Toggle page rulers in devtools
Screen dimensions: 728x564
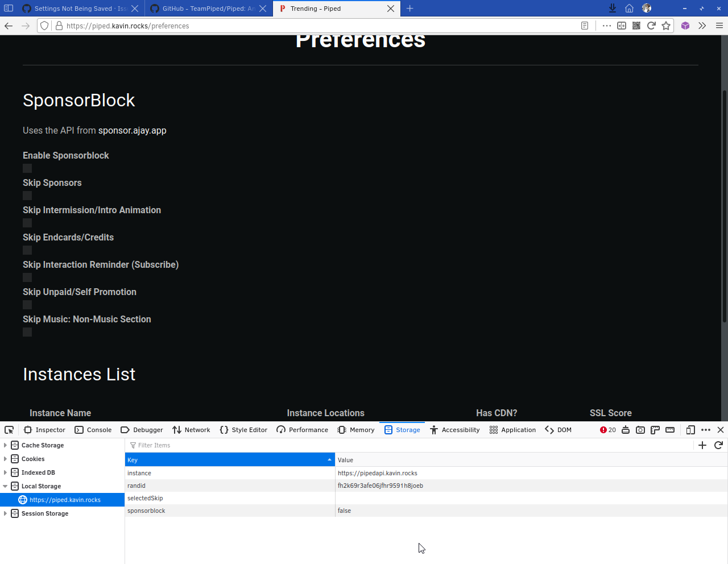click(x=656, y=430)
